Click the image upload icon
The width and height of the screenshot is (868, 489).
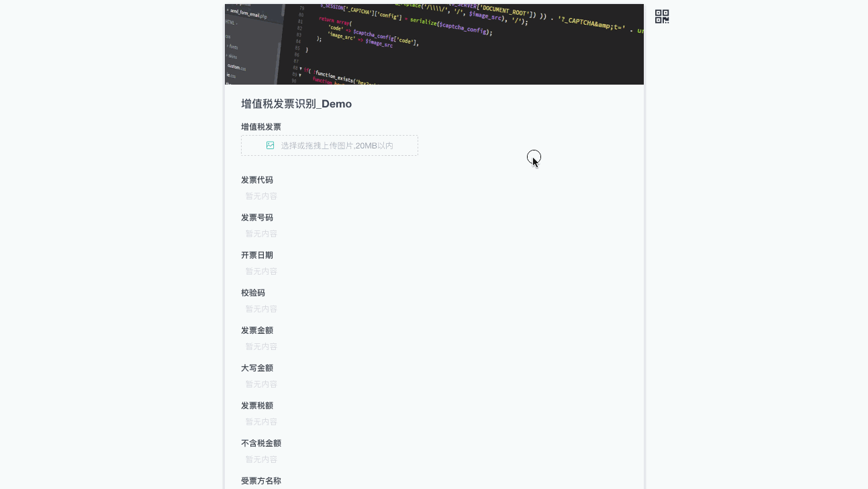[270, 145]
